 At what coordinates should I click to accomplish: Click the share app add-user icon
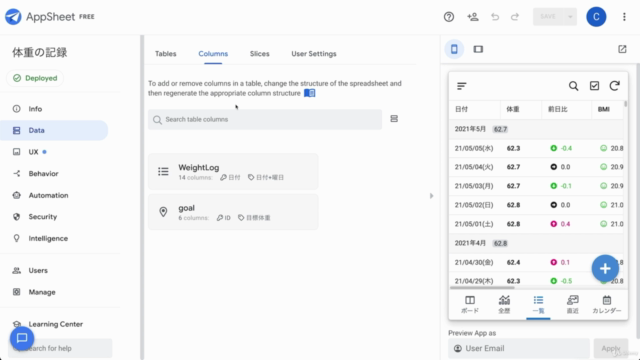(x=473, y=17)
